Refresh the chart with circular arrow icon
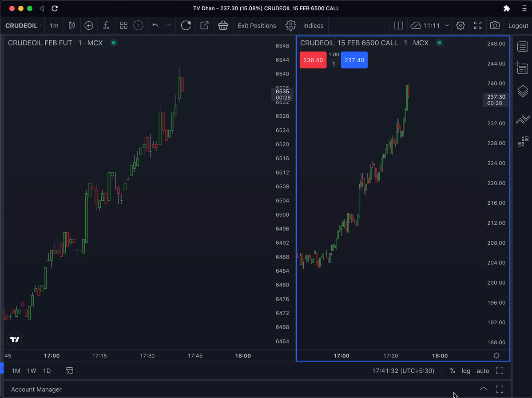Image resolution: width=532 pixels, height=398 pixels. [186, 25]
